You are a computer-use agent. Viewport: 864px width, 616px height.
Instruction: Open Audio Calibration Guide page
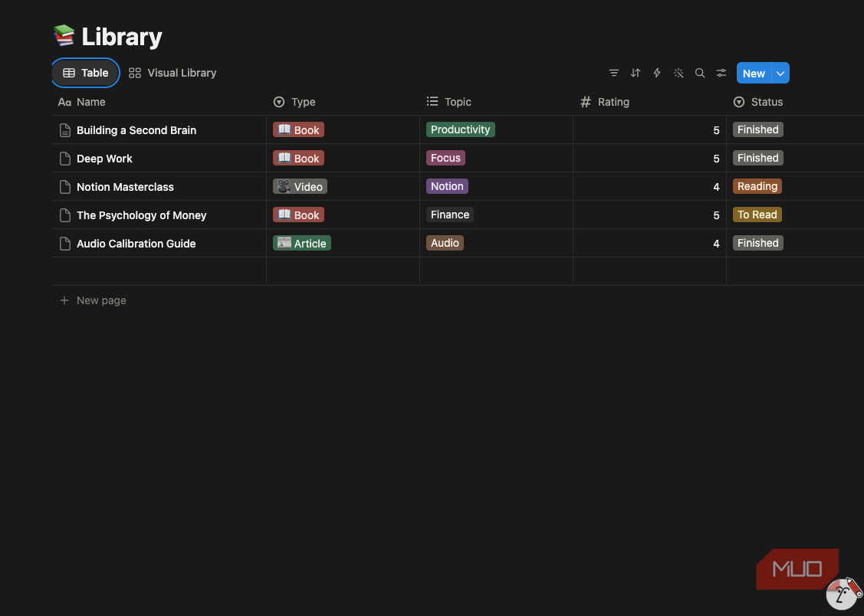pos(136,244)
